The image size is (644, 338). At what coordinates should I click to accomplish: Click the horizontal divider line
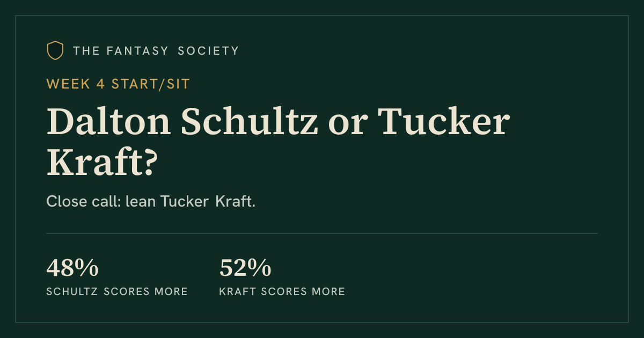click(x=322, y=233)
